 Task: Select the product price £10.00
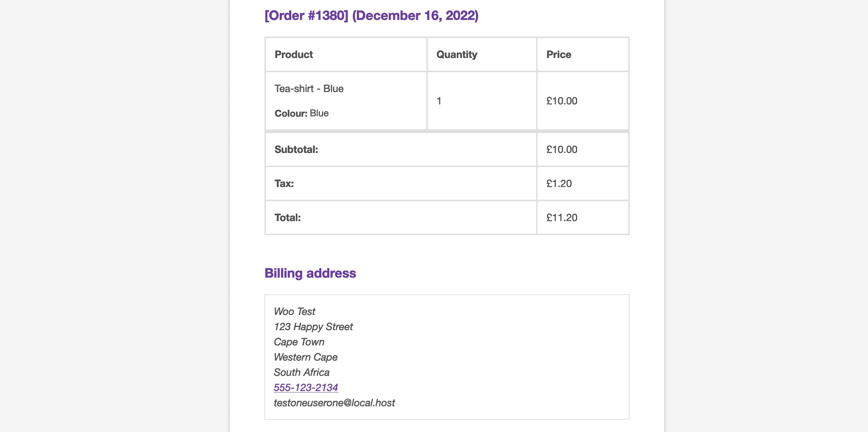[x=562, y=101]
